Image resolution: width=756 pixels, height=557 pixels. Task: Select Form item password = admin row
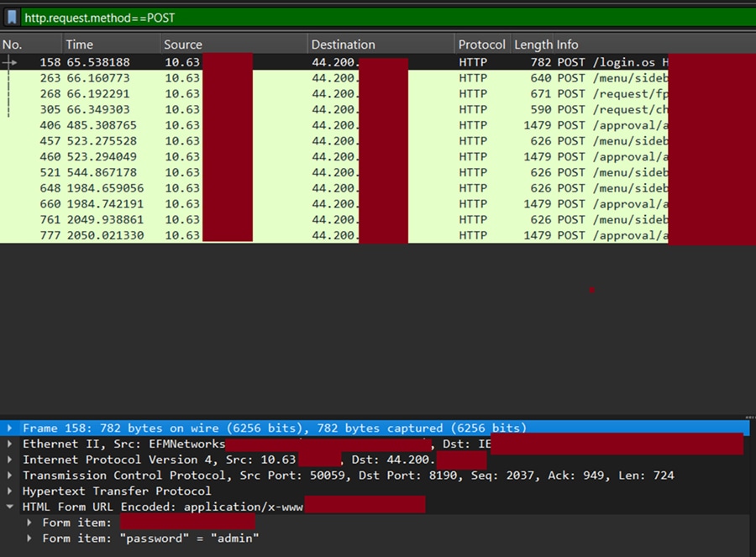tap(375, 539)
